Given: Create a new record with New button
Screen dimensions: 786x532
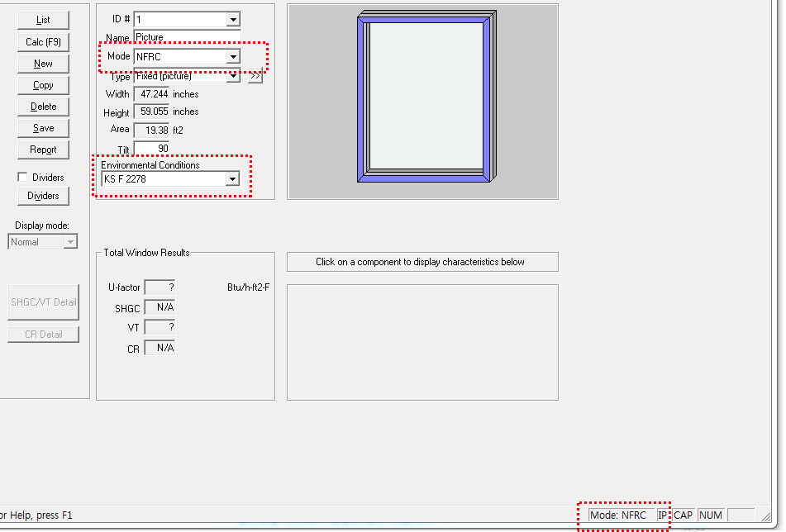Looking at the screenshot, I should click(x=43, y=64).
